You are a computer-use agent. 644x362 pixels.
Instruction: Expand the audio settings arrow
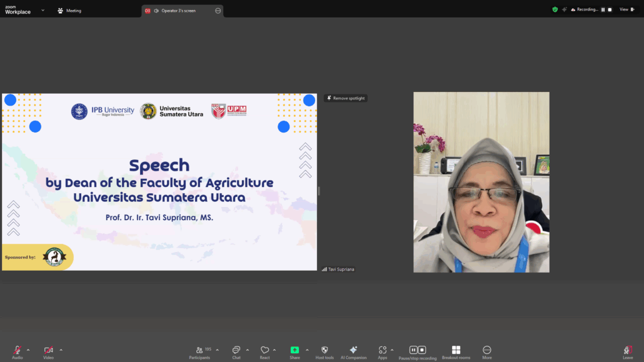[28, 350]
